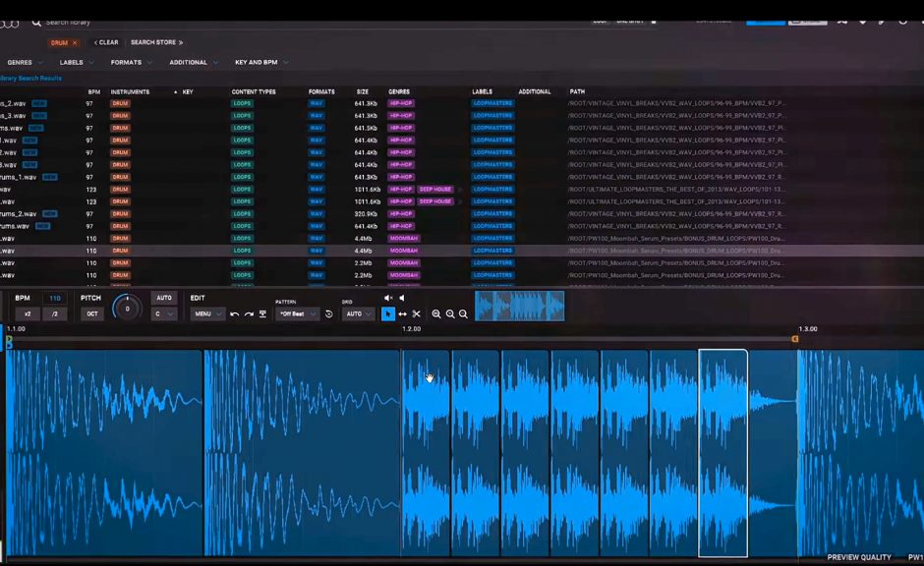Screen dimensions: 924x566
Task: Mute the preview speaker
Action: click(387, 298)
